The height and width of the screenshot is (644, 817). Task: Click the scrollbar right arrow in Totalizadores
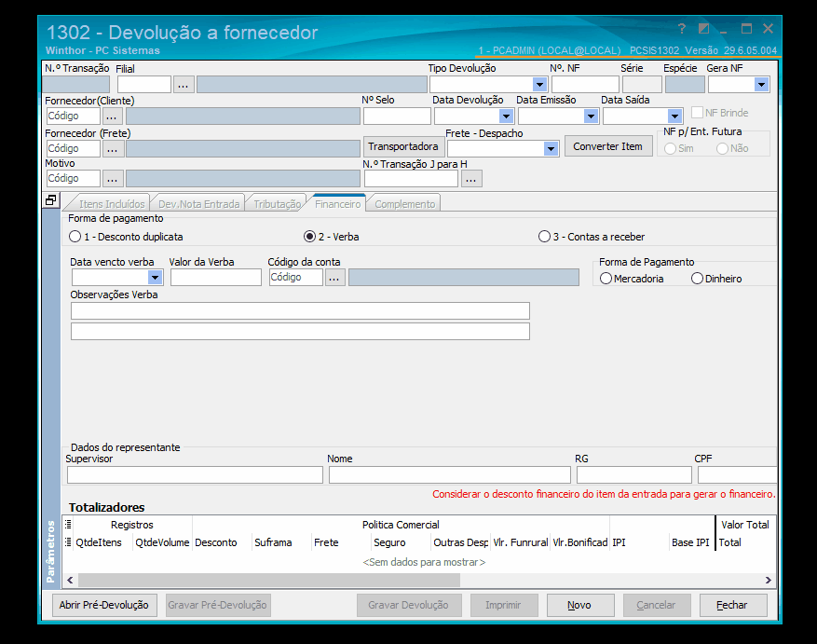[x=768, y=580]
